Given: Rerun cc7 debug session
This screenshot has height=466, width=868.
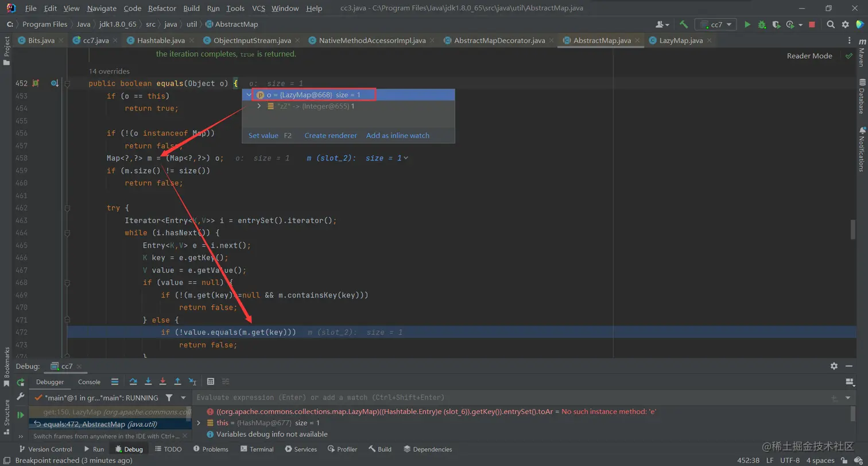Looking at the screenshot, I should point(21,382).
